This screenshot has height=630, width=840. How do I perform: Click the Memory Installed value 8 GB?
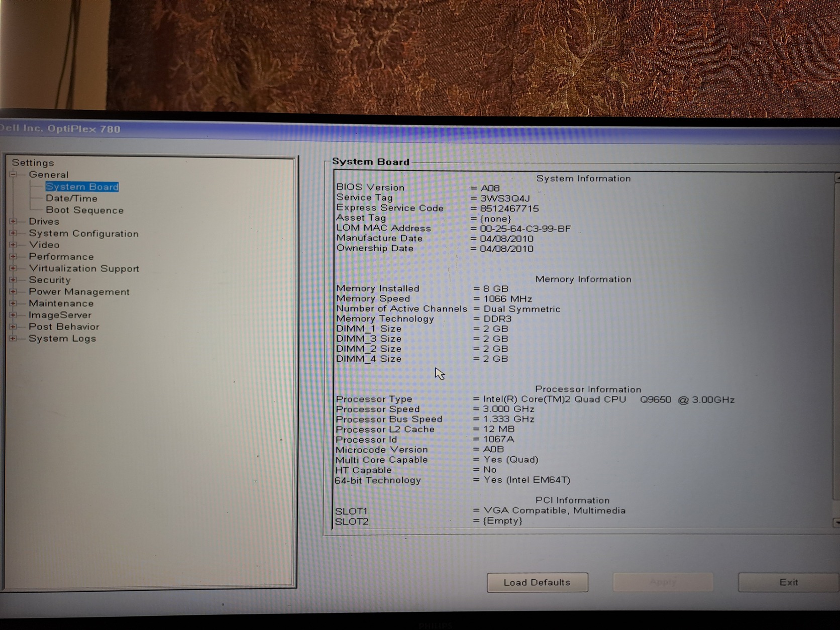pos(496,289)
